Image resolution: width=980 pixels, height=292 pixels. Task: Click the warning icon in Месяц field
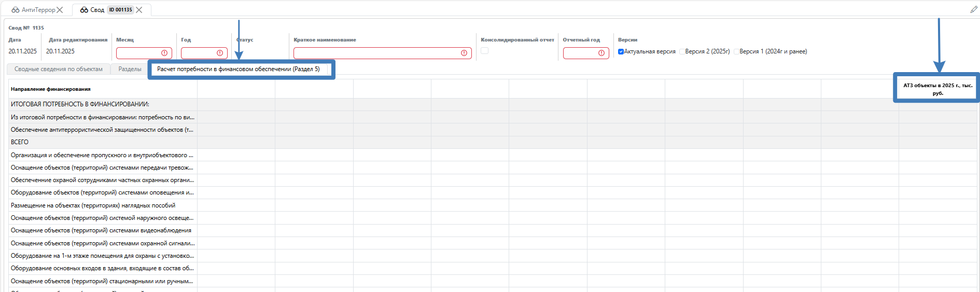tap(164, 53)
